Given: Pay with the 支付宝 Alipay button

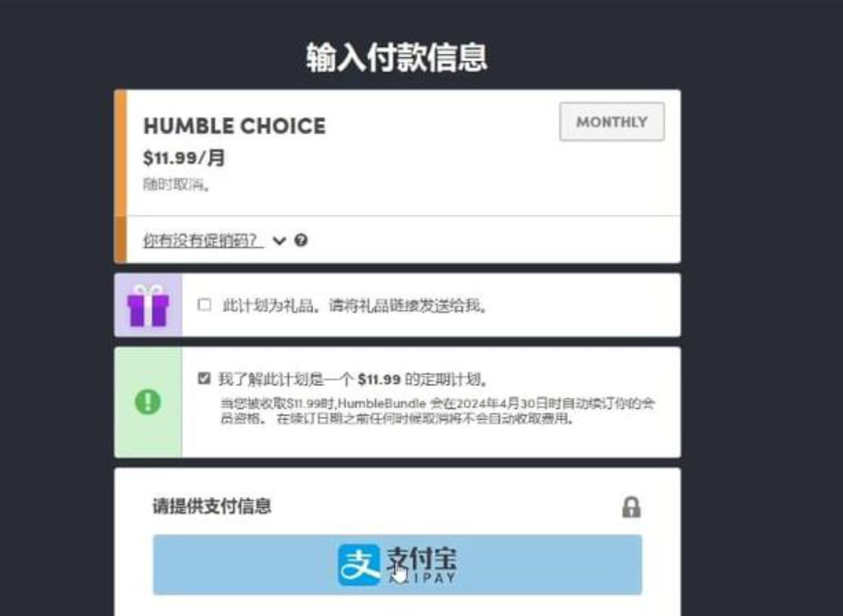Looking at the screenshot, I should pos(397,565).
